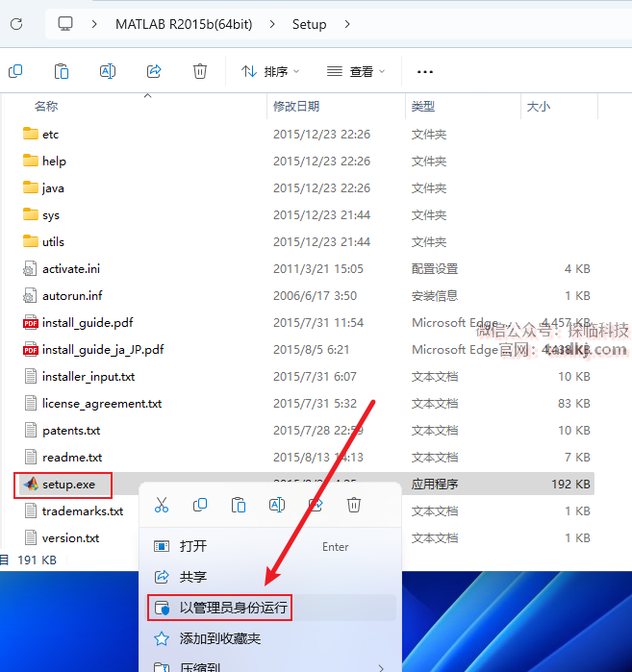The width and height of the screenshot is (632, 672).
Task: Click Paste icon in context menu
Action: [239, 505]
